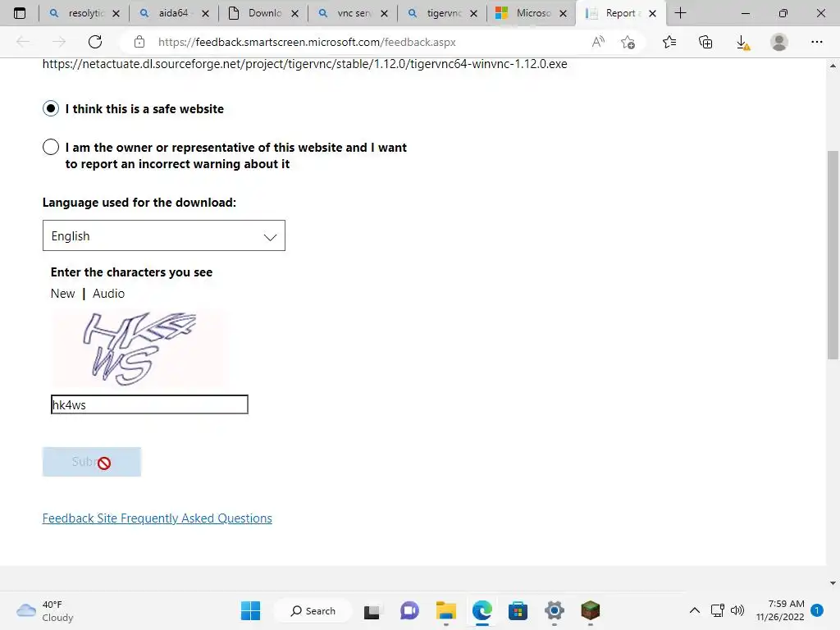Screen dimensions: 840x630
Task: Request a New captcha image
Action: point(62,294)
